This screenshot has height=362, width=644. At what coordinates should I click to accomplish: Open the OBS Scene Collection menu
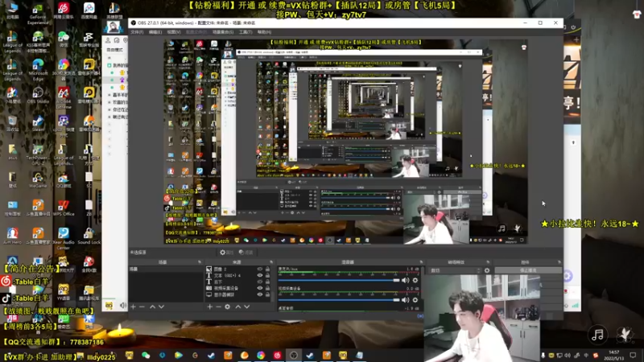223,32
